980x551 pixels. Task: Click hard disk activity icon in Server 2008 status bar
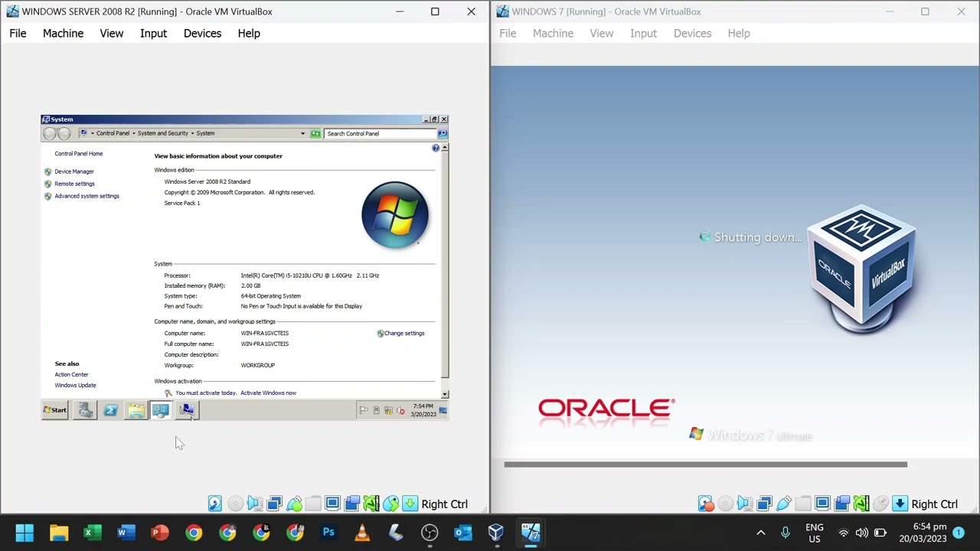click(215, 504)
